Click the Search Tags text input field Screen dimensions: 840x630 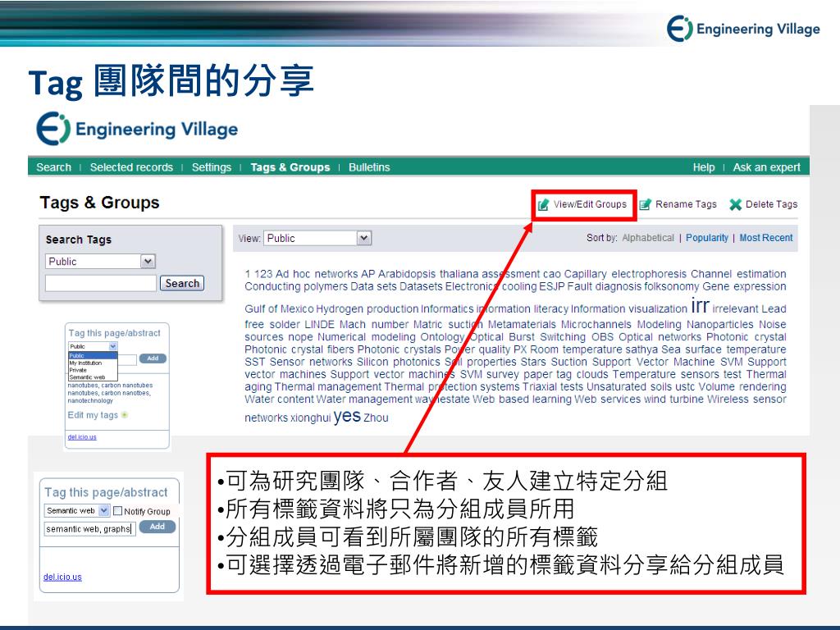click(101, 283)
